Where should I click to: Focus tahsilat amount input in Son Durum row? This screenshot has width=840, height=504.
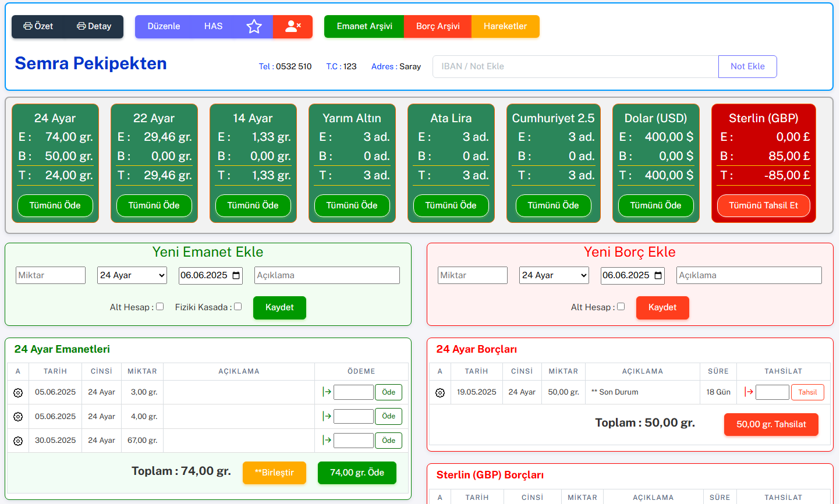772,392
